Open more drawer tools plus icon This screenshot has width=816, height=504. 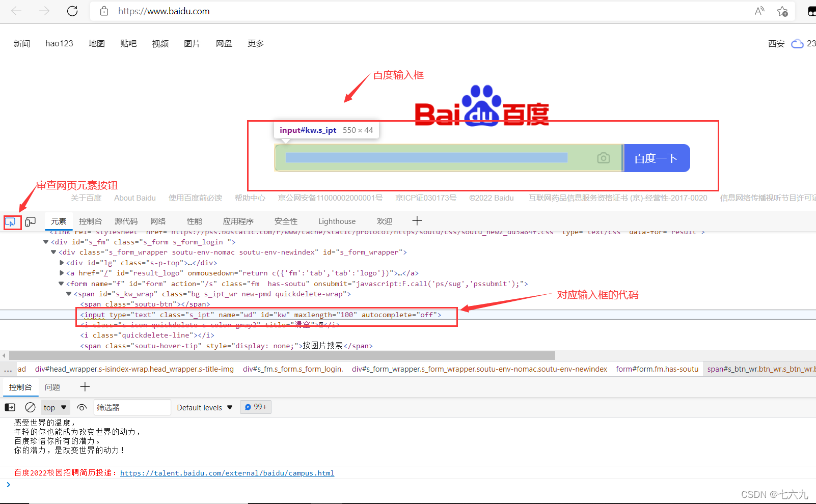[85, 387]
